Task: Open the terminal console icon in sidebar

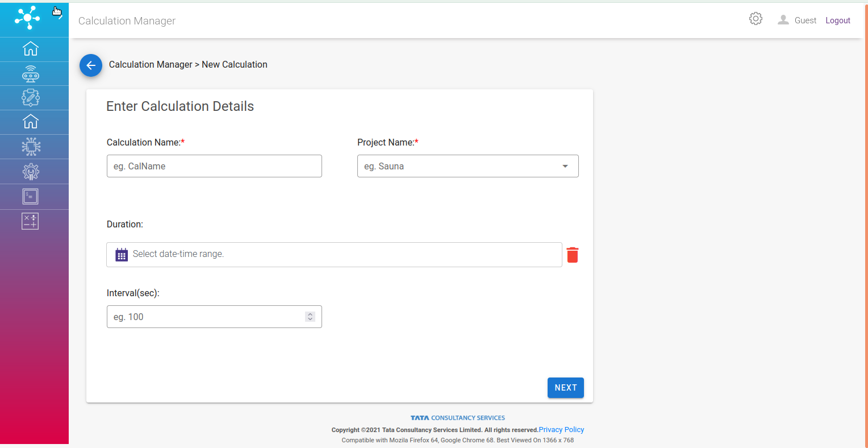Action: pyautogui.click(x=31, y=197)
